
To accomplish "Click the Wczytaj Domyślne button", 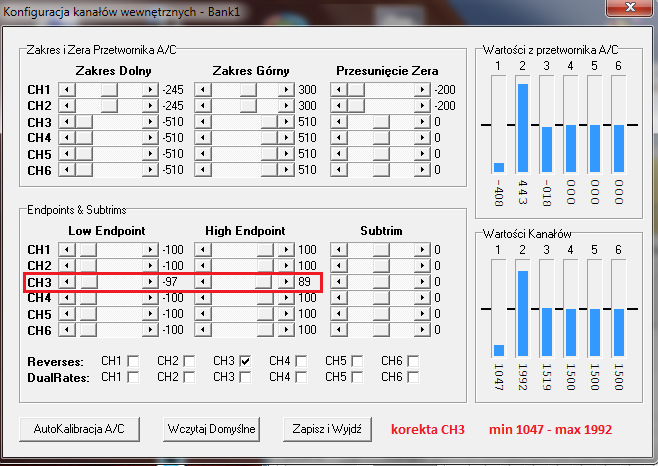I will [211, 428].
